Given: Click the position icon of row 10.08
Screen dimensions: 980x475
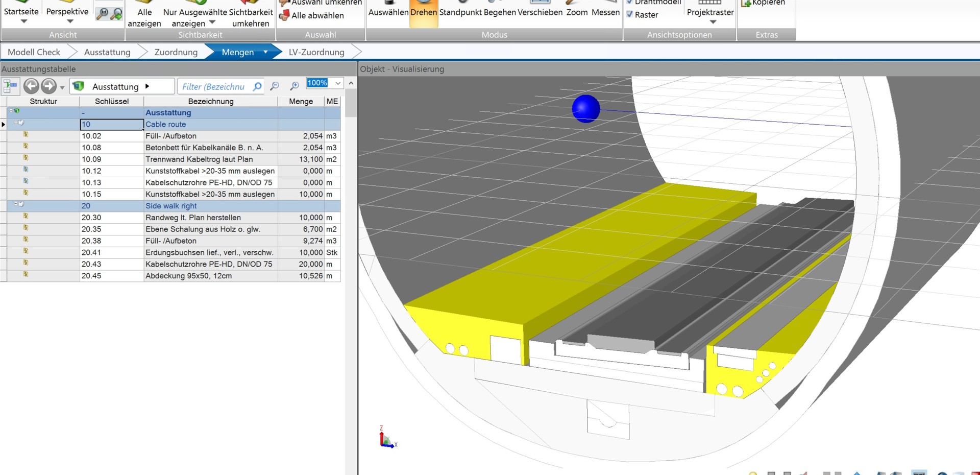Looking at the screenshot, I should click(26, 147).
